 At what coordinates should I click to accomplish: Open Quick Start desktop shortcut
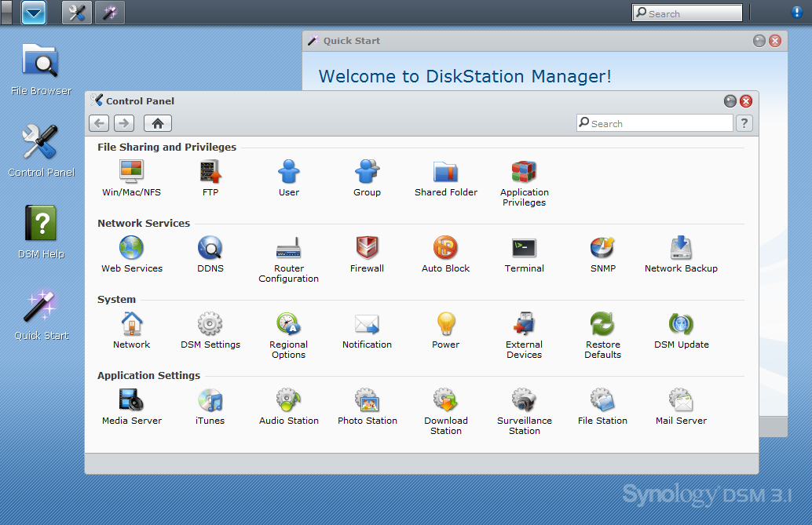click(x=41, y=313)
